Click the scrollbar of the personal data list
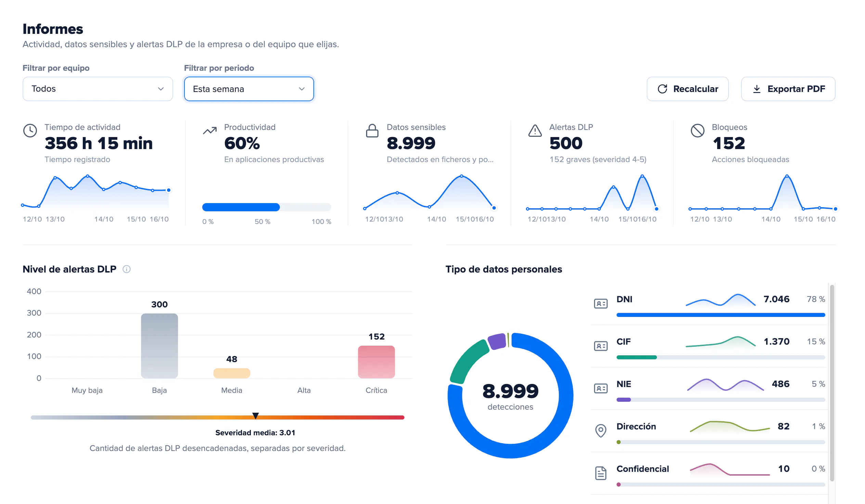 click(x=832, y=383)
